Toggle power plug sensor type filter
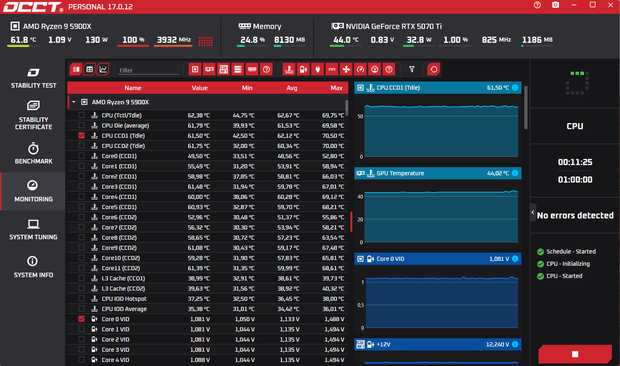This screenshot has width=620, height=366. click(318, 70)
